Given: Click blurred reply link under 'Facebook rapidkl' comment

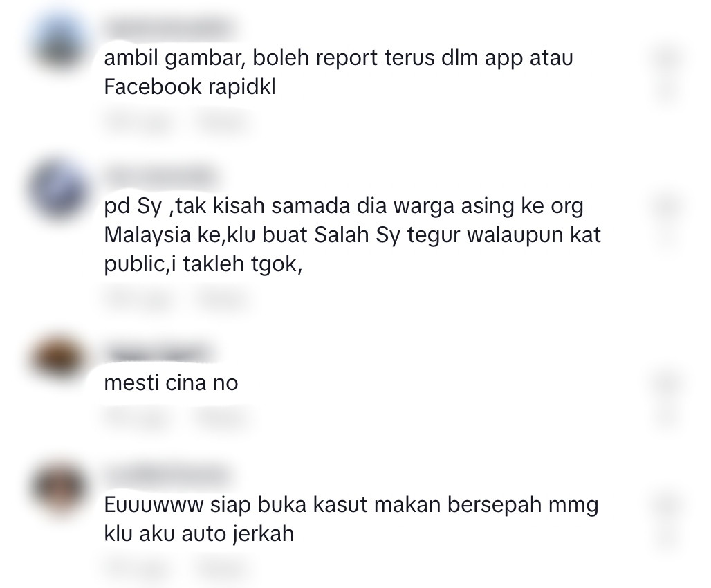Looking at the screenshot, I should (x=222, y=122).
